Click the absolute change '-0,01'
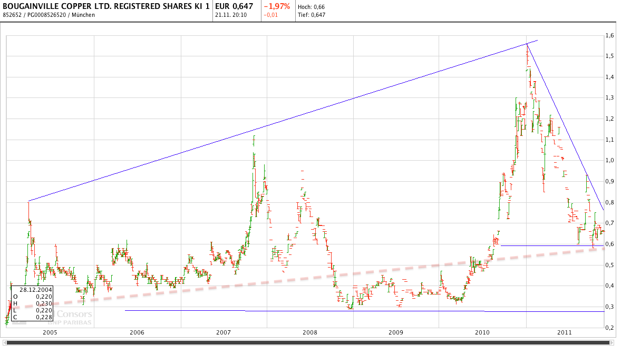Screen dimensions: 631x364 [270, 15]
